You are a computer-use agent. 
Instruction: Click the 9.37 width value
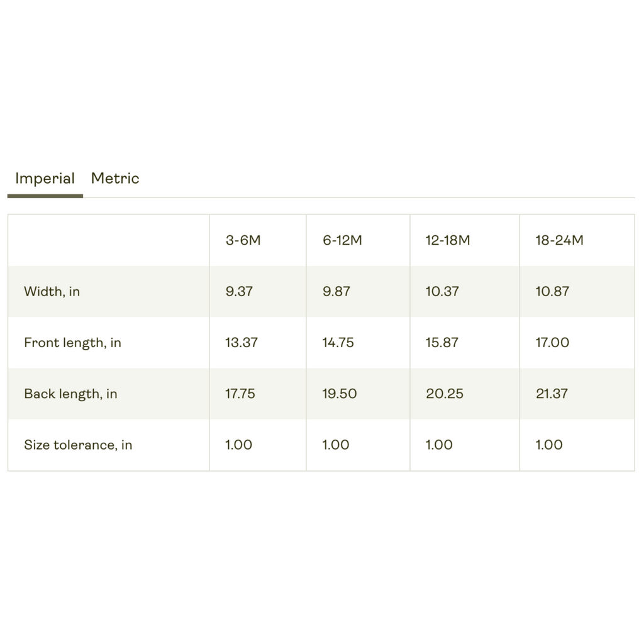(239, 292)
